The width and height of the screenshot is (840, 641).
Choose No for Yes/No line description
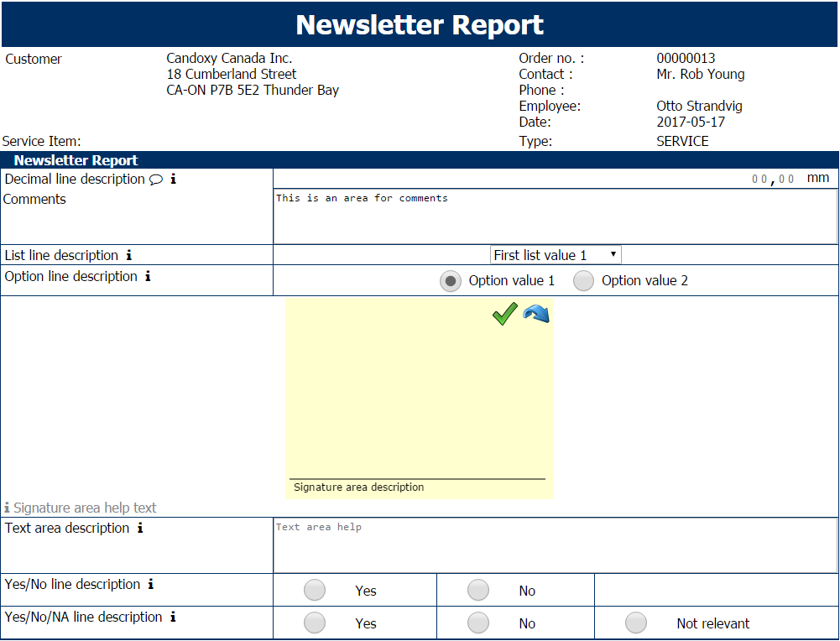pos(478,591)
